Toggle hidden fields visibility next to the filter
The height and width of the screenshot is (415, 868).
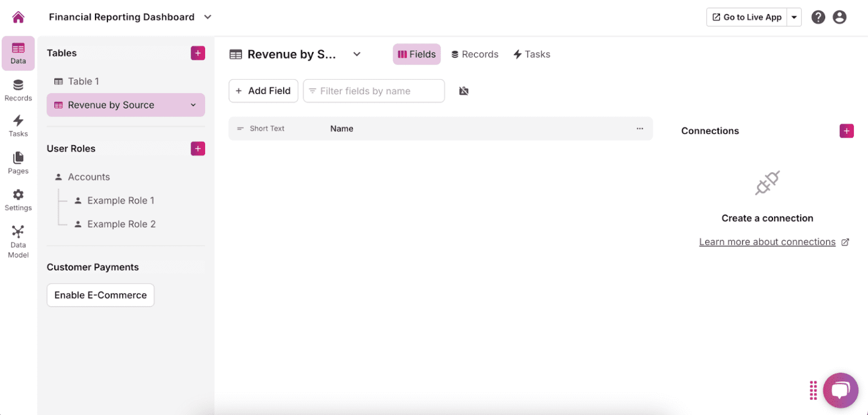point(464,90)
